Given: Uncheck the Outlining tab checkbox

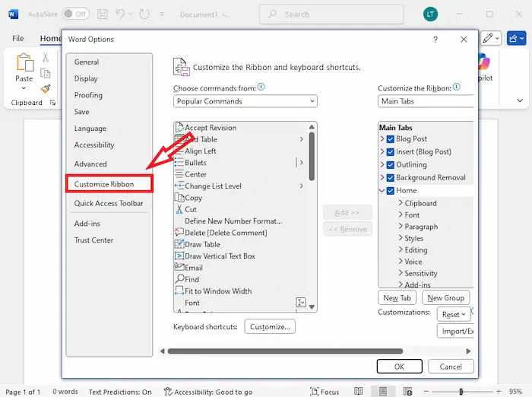Looking at the screenshot, I should pos(391,164).
